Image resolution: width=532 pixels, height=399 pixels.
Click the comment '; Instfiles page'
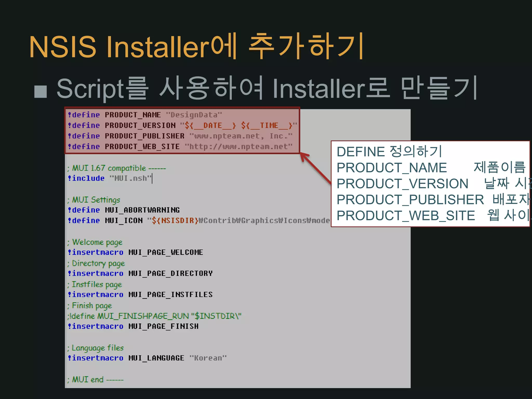[x=95, y=285]
